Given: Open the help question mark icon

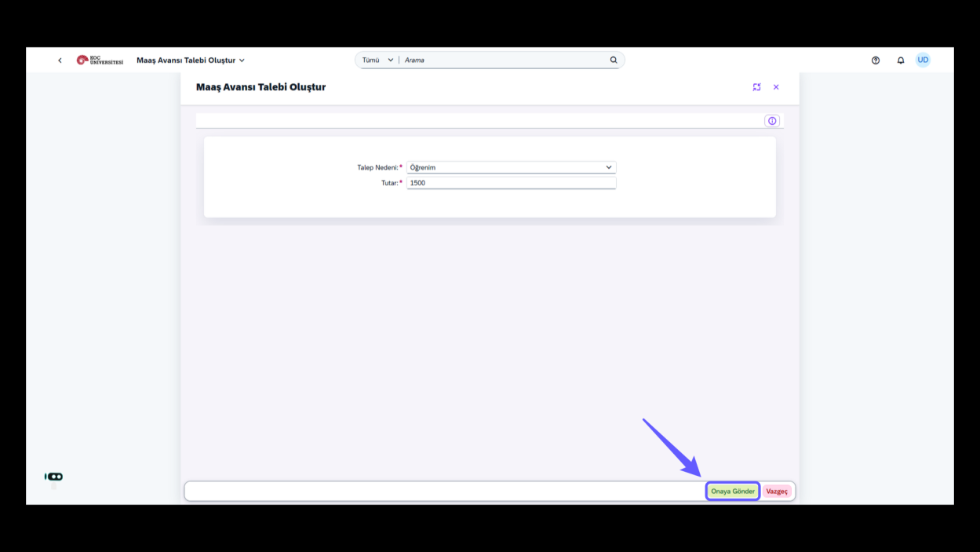Looking at the screenshot, I should pyautogui.click(x=876, y=60).
